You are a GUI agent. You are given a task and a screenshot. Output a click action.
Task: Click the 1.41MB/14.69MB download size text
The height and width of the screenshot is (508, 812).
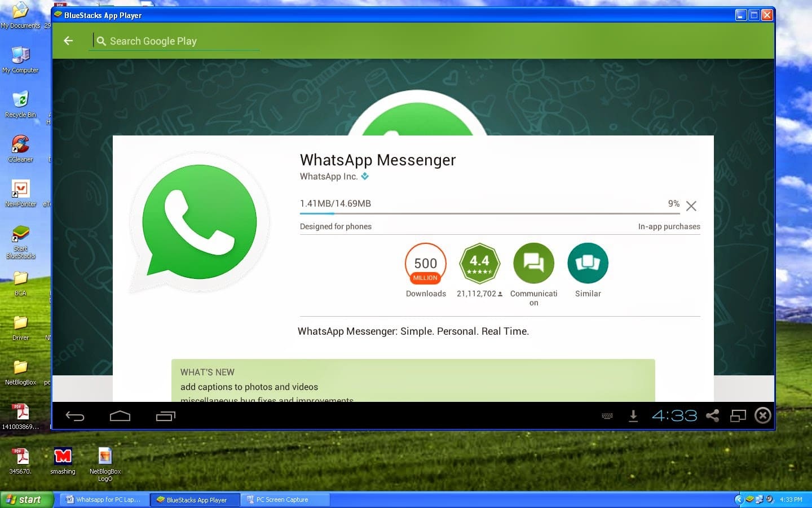(336, 203)
